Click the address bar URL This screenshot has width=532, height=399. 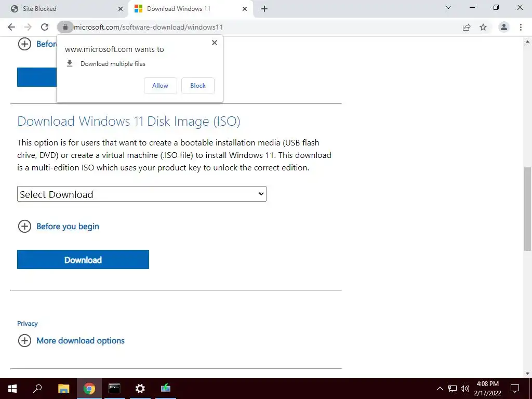148,27
